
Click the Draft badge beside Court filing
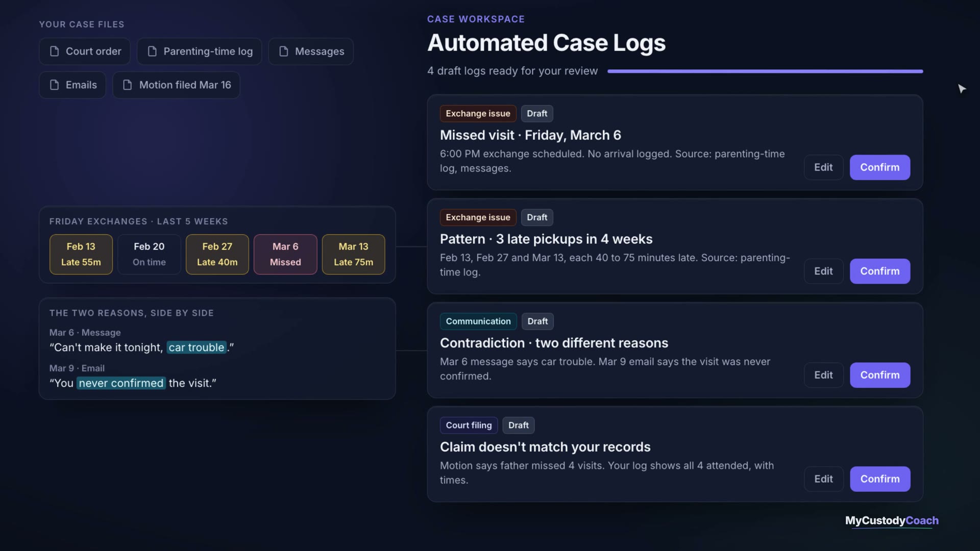pos(519,425)
